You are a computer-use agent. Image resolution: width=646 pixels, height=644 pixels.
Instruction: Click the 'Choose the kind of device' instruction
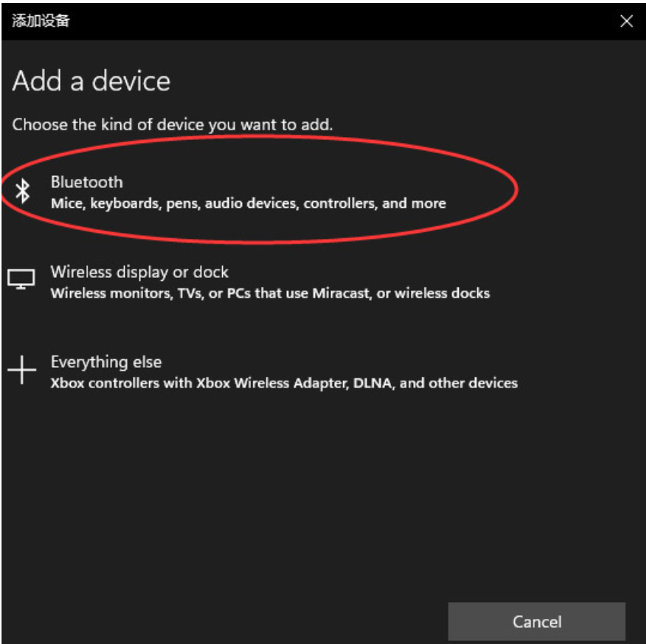(172, 125)
